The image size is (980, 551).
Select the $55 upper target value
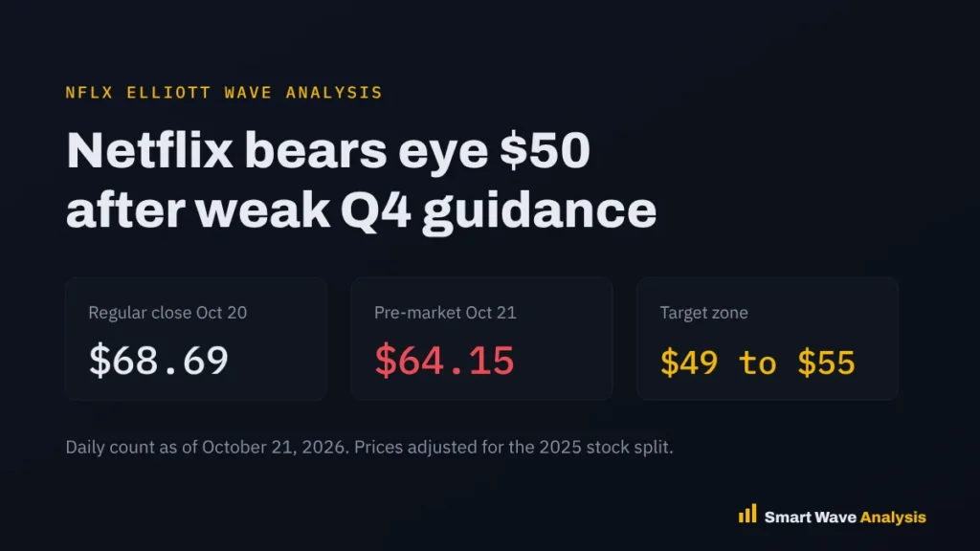[826, 363]
